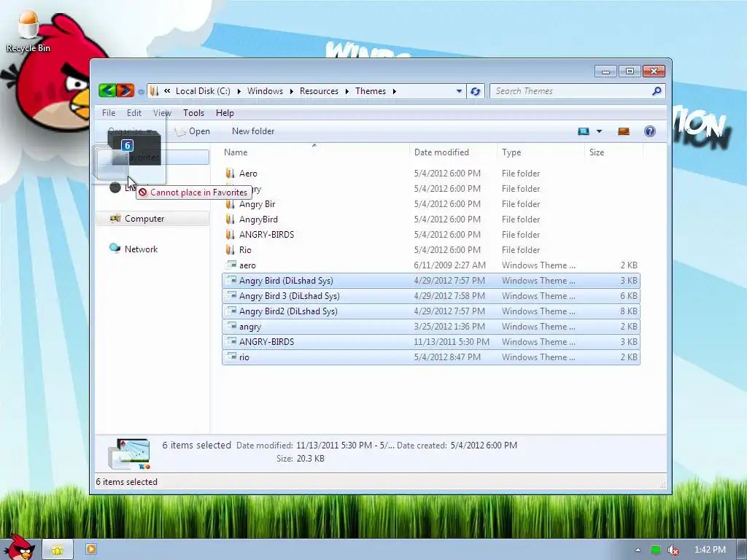Select Computer in the navigation pane
This screenshot has width=747, height=560.
click(x=152, y=219)
